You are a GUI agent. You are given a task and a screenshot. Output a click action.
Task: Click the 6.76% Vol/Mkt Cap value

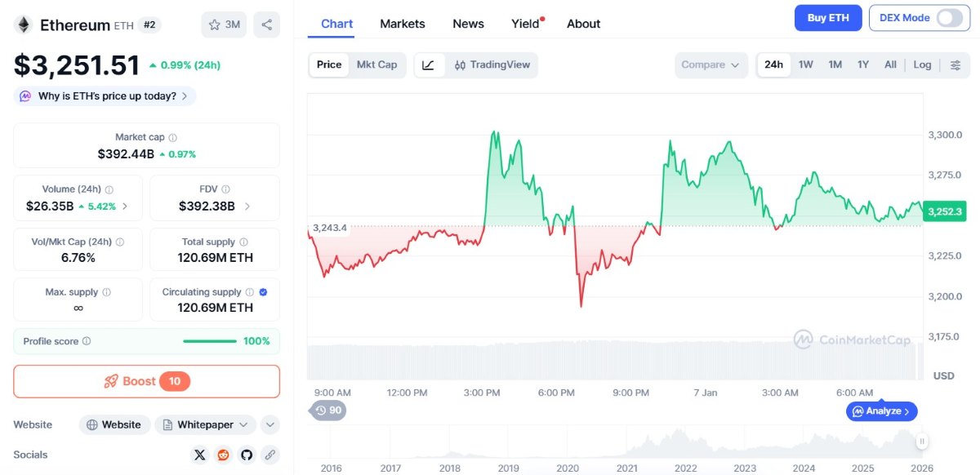pos(78,258)
